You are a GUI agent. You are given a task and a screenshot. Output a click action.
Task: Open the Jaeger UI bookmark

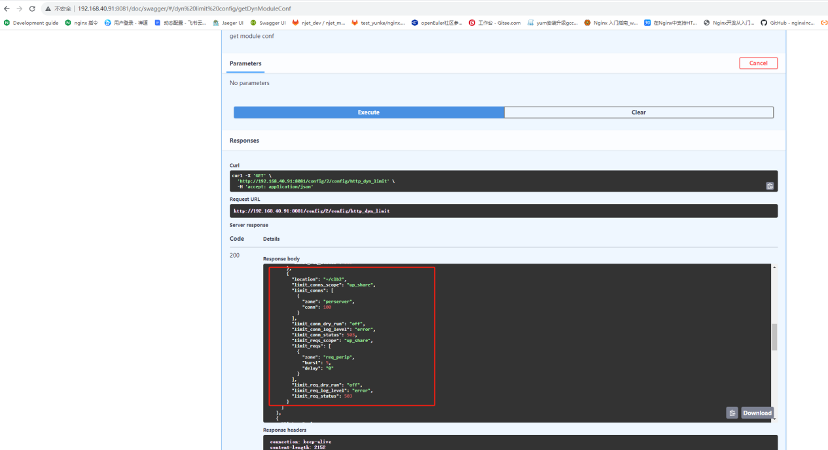(228, 23)
